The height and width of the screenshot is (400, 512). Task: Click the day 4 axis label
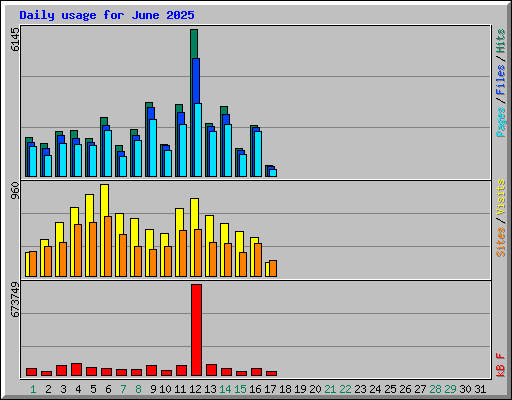coord(78,389)
